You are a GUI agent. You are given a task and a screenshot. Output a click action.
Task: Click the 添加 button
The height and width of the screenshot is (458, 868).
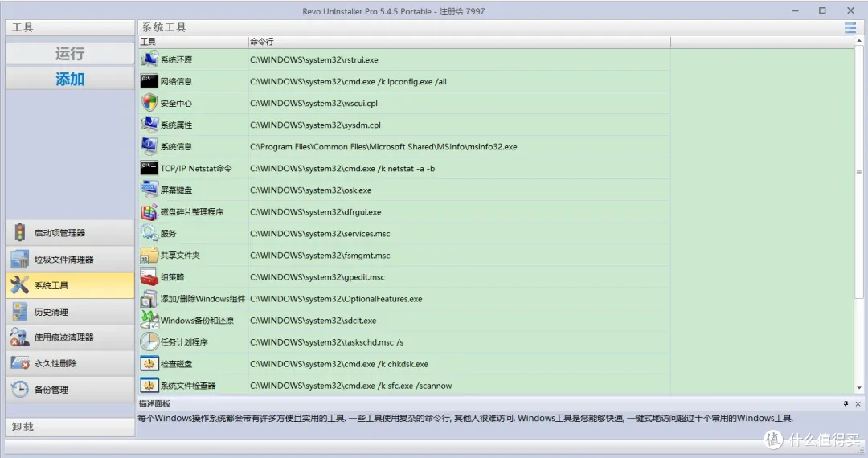click(70, 79)
